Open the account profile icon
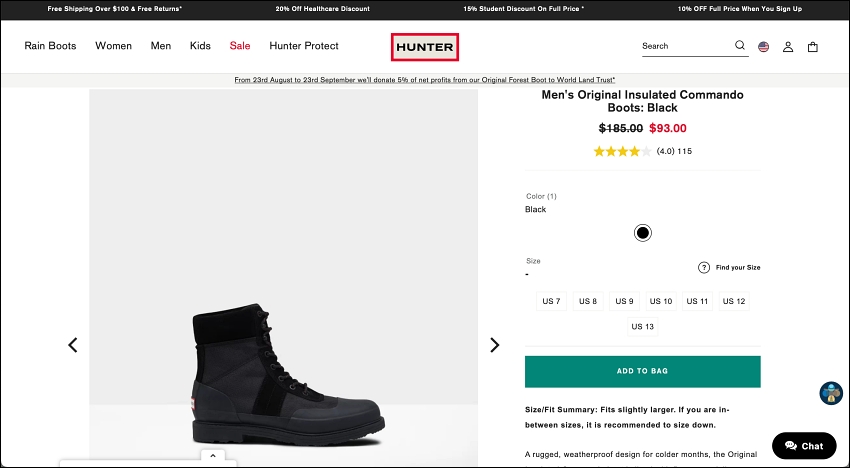The height and width of the screenshot is (468, 850). 788,47
